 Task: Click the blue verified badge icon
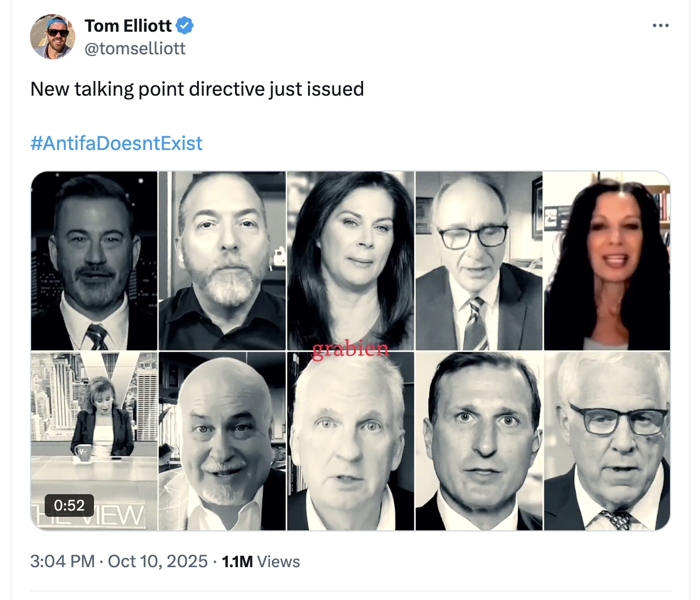pyautogui.click(x=185, y=25)
